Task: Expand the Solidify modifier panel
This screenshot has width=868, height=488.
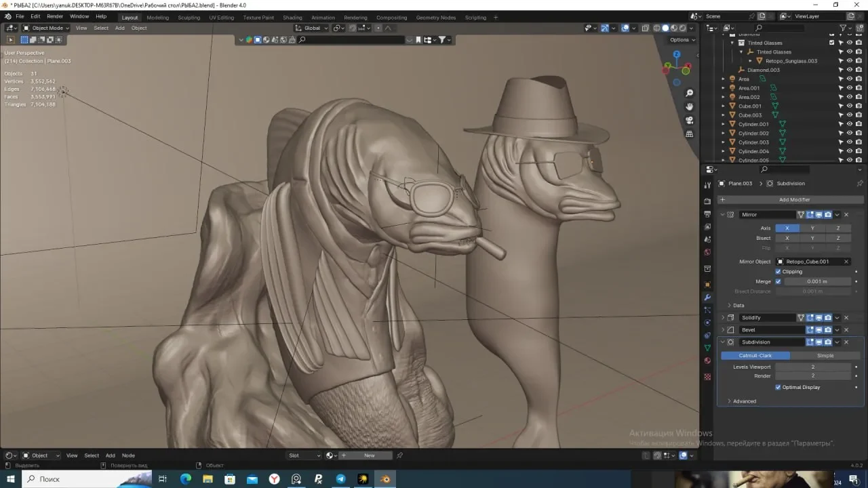Action: [723, 317]
